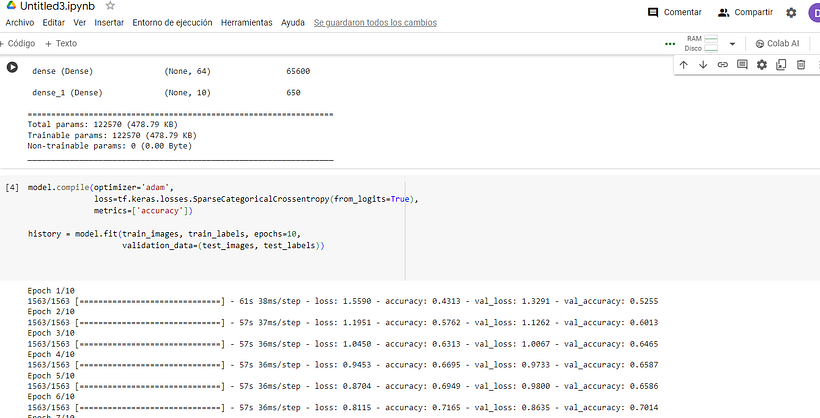This screenshot has width=820, height=418.
Task: Open cell editor settings gear
Action: (x=762, y=65)
